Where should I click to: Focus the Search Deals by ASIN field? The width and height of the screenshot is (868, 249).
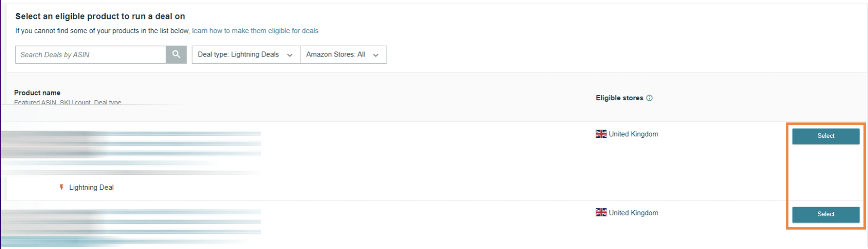click(x=90, y=55)
